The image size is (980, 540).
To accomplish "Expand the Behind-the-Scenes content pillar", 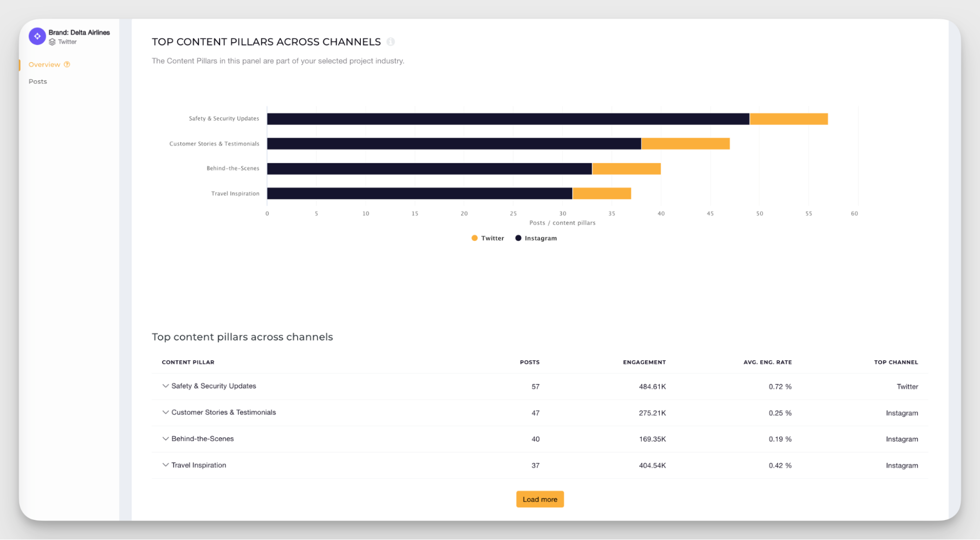I will (165, 439).
